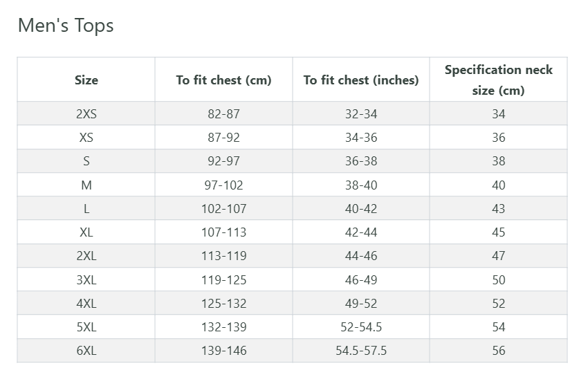This screenshot has width=588, height=368.
Task: Select the Specification neck size header
Action: (498, 80)
